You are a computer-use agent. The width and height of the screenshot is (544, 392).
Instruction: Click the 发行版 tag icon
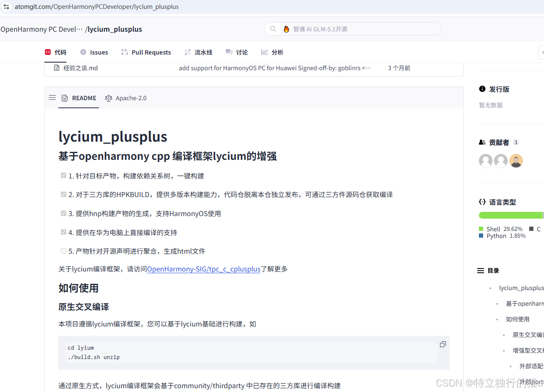(482, 89)
